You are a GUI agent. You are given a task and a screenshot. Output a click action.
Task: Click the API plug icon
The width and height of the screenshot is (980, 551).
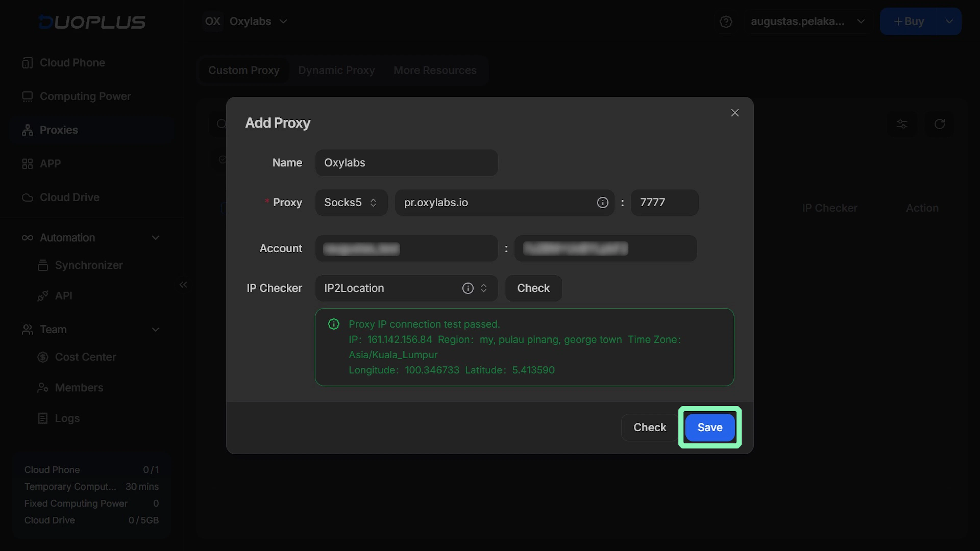tap(43, 296)
